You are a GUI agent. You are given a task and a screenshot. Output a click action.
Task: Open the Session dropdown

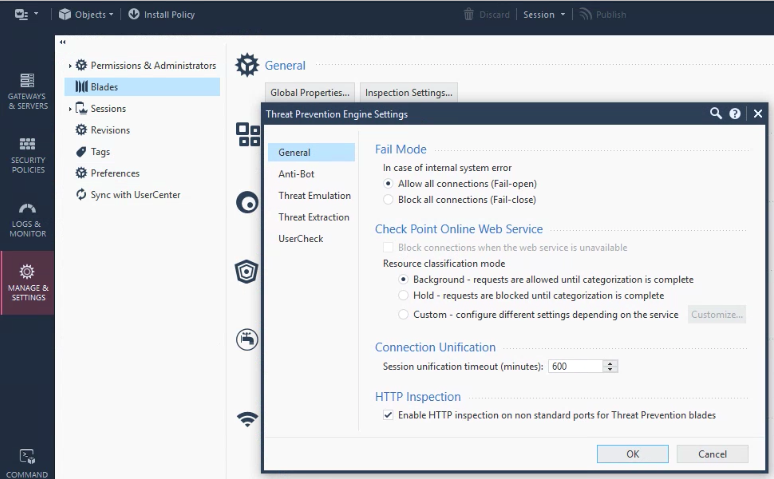(x=544, y=15)
